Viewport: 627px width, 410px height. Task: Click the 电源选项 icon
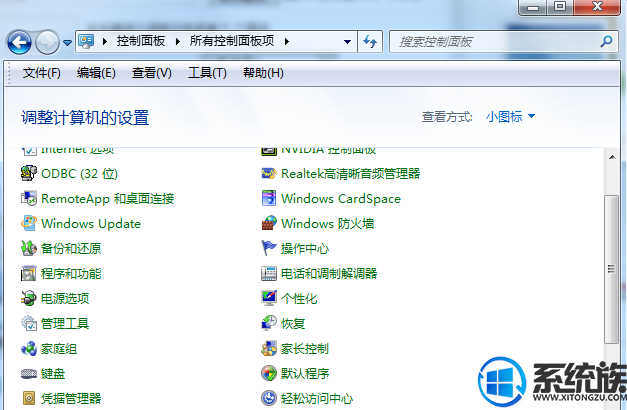(29, 298)
